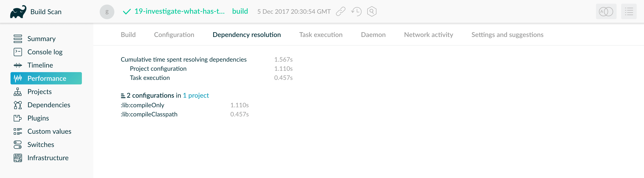Open the Network activity tab
The height and width of the screenshot is (178, 644).
point(428,35)
